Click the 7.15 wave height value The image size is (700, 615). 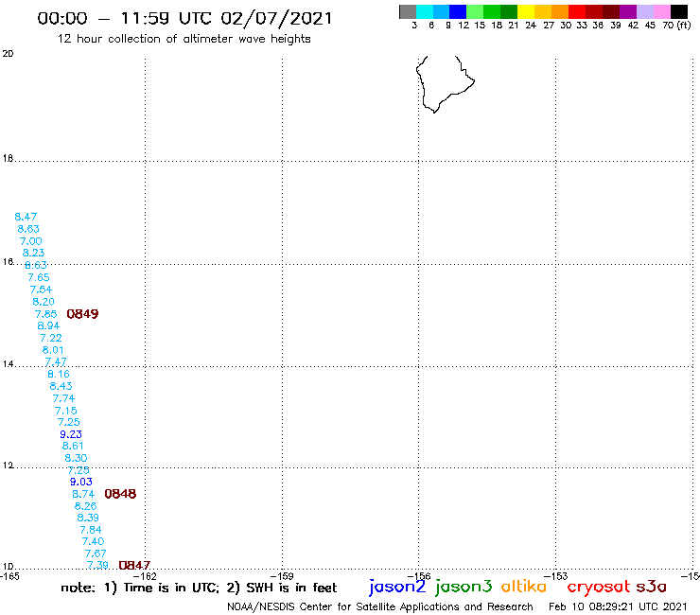(x=65, y=411)
